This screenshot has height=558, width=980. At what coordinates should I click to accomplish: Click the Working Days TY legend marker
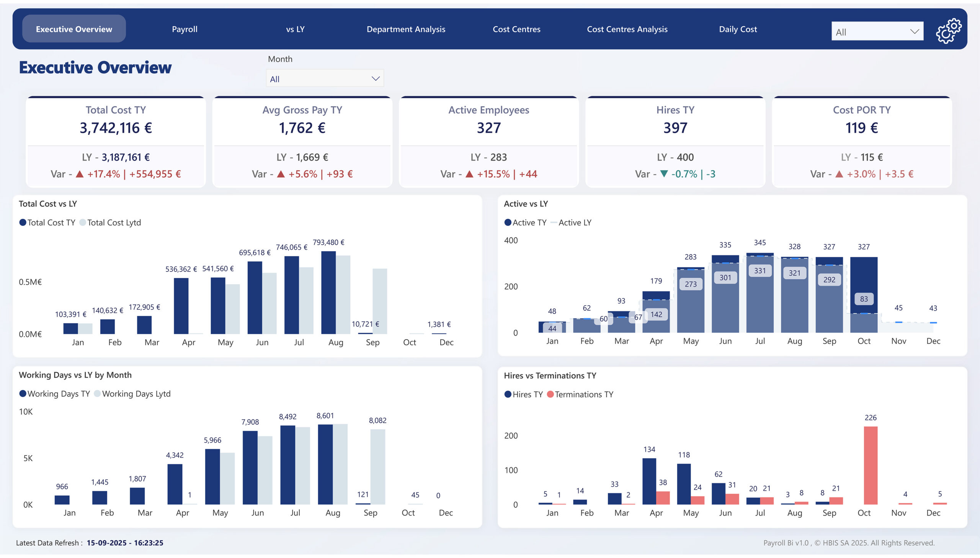pos(23,394)
